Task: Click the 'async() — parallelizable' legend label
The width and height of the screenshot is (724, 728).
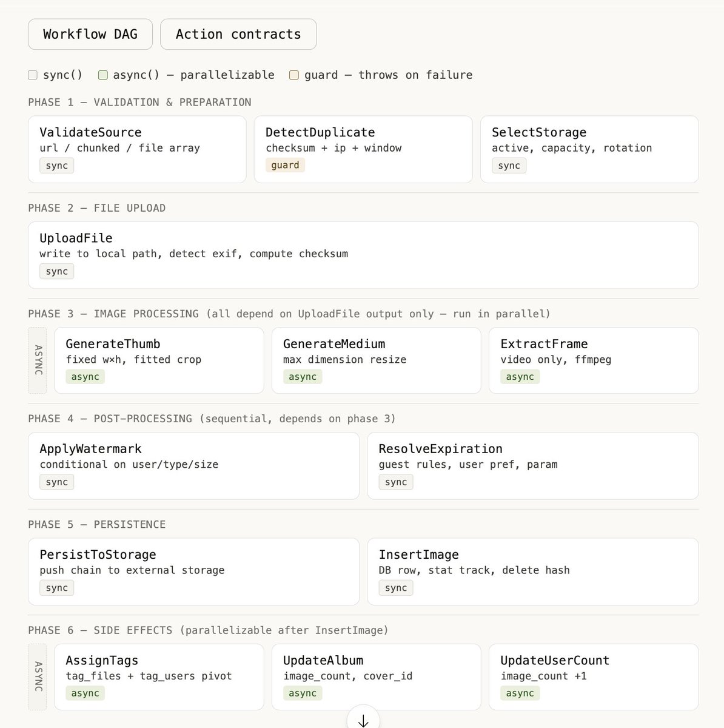Action: [193, 75]
